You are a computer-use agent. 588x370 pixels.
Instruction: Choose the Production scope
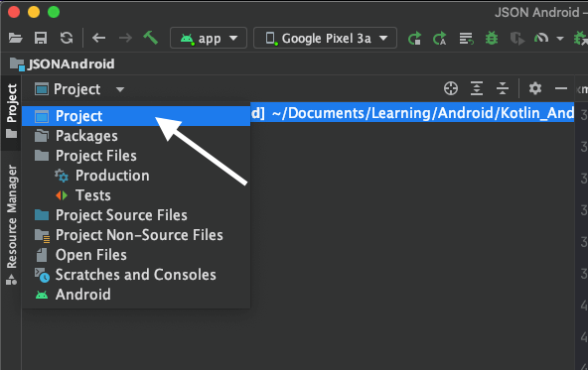tap(136, 176)
